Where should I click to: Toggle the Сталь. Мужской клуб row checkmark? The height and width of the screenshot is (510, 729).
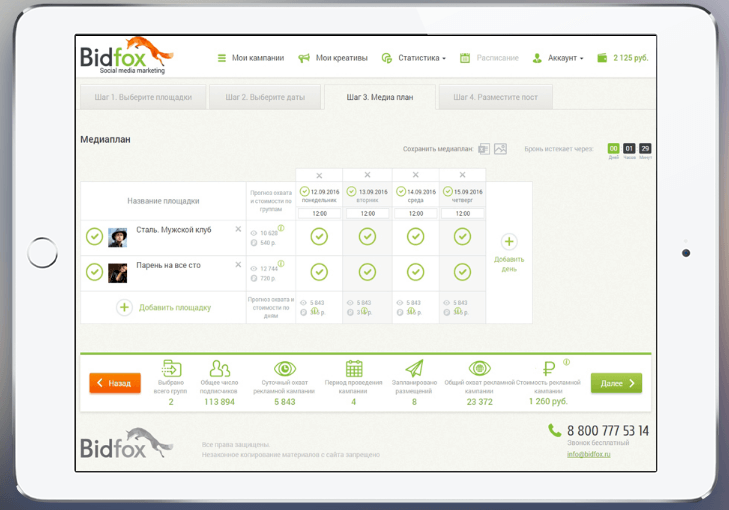click(94, 236)
